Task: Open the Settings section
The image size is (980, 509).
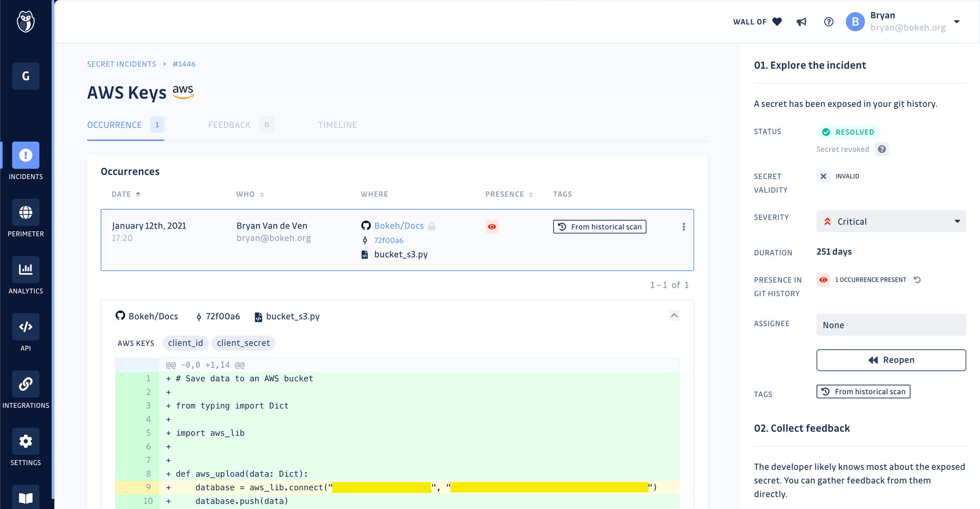Action: point(26,448)
